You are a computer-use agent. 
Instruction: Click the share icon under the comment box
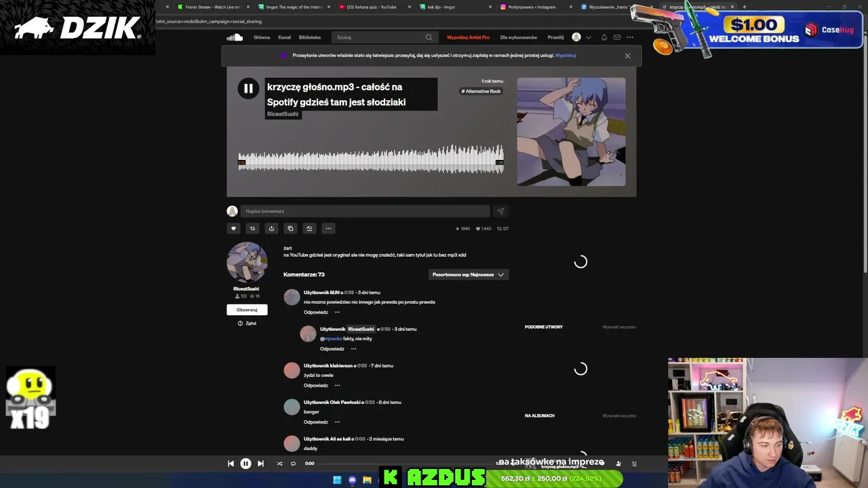point(271,228)
